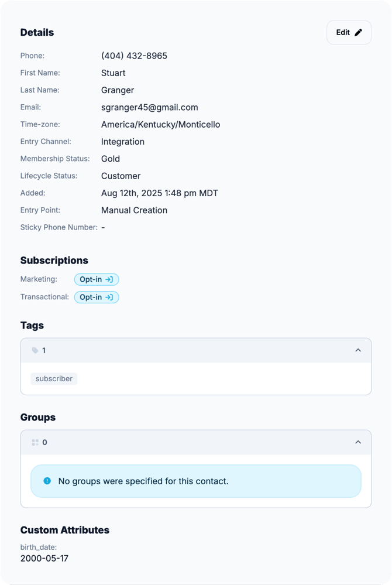This screenshot has width=392, height=585.
Task: Click the email sgranger45@gmail.com
Action: (x=149, y=107)
